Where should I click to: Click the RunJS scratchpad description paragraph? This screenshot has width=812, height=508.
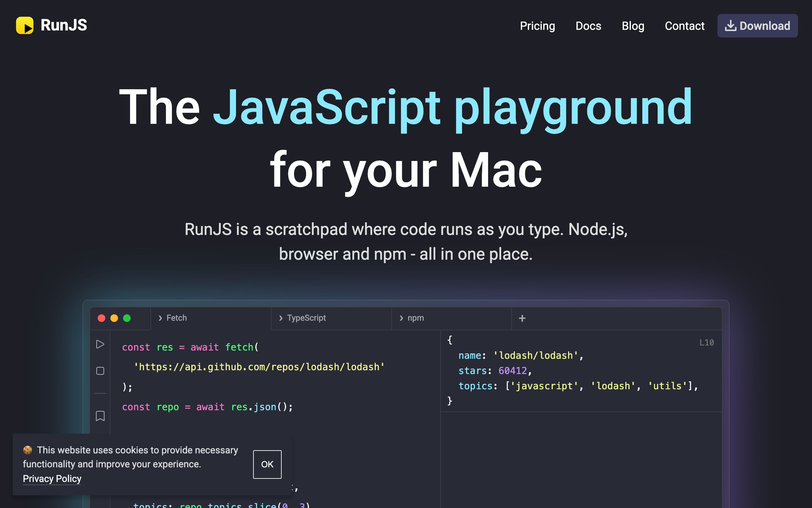tap(406, 242)
